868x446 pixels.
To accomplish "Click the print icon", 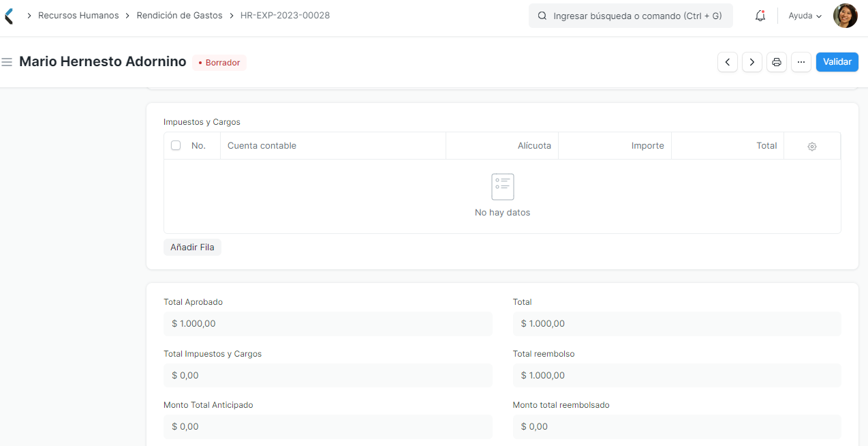I will click(x=777, y=62).
